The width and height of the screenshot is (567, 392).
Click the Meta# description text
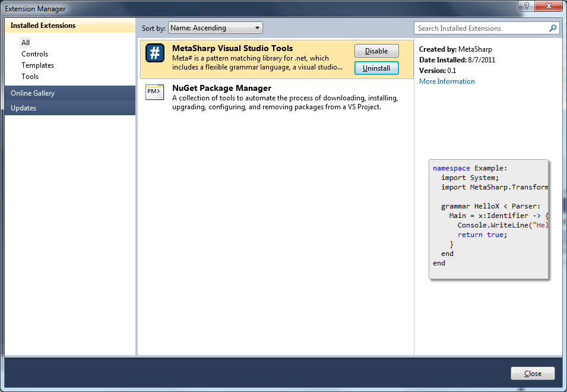pos(257,62)
